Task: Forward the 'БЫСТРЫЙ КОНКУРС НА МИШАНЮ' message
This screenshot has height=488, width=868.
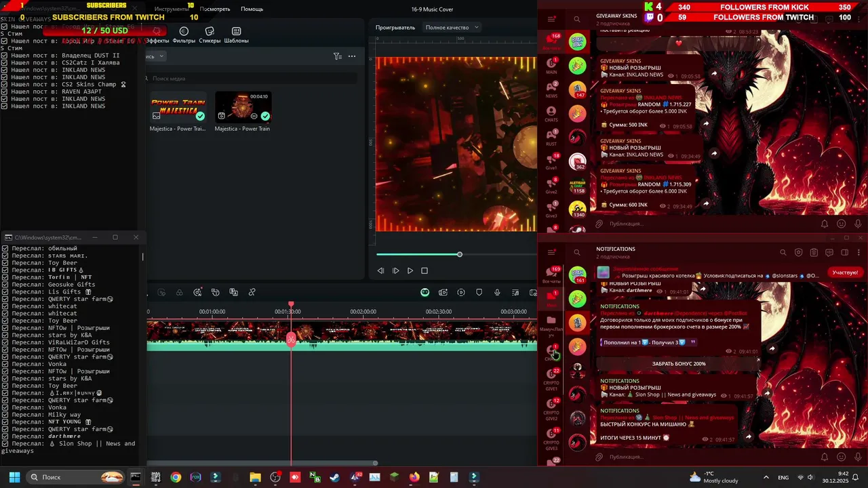Action: click(x=749, y=436)
